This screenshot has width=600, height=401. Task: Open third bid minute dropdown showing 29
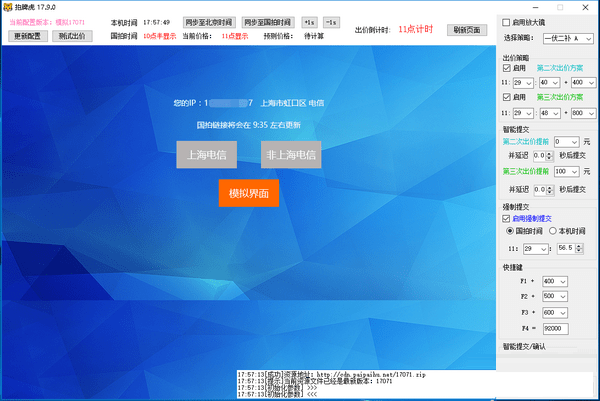click(523, 113)
